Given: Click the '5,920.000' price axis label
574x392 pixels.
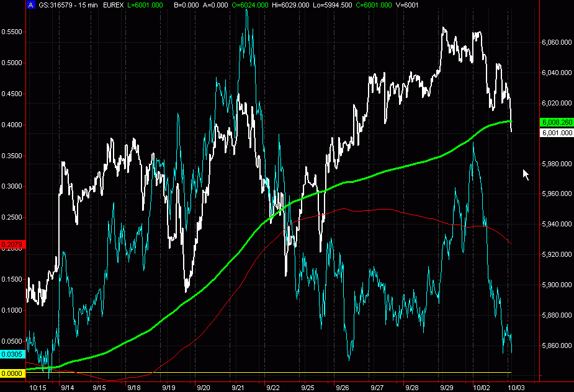Looking at the screenshot, I should pyautogui.click(x=557, y=254).
